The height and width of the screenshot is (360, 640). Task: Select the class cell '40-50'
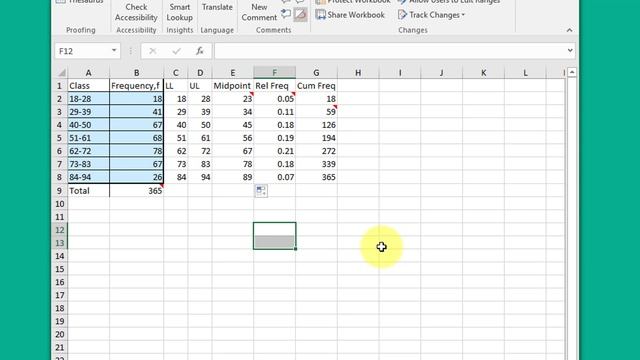pyautogui.click(x=89, y=125)
